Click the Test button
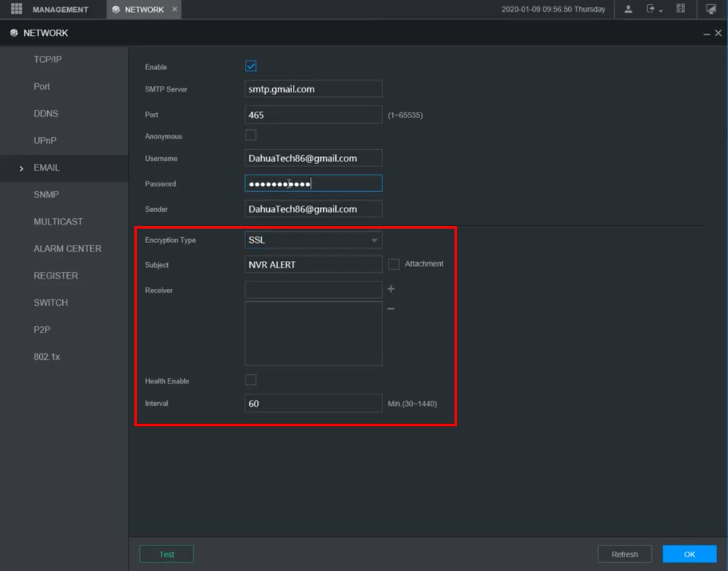Image resolution: width=728 pixels, height=571 pixels. coord(167,554)
